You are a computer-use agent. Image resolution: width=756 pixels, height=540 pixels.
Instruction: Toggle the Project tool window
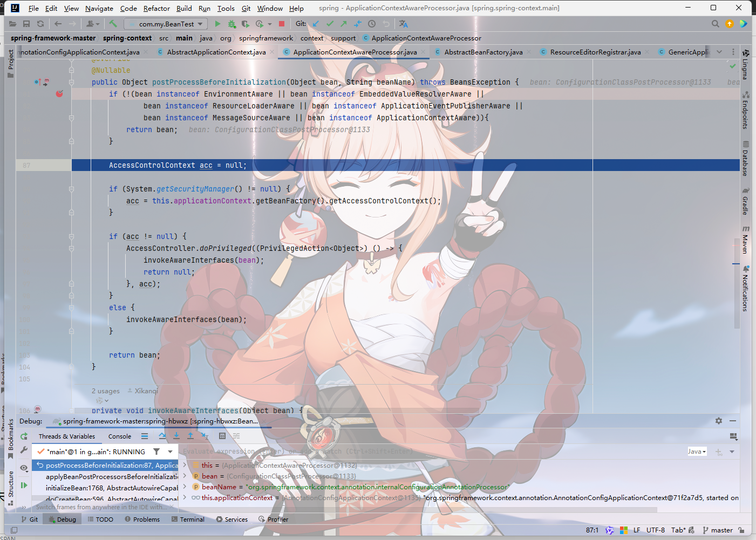(x=10, y=63)
